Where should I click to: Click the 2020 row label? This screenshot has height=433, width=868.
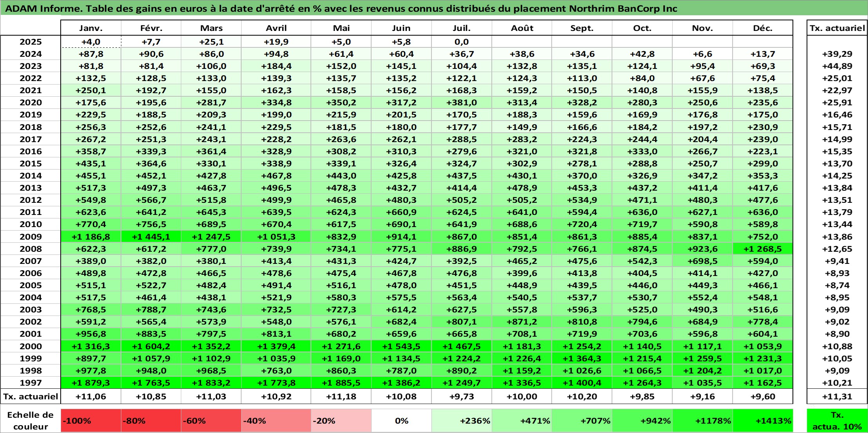tap(31, 103)
